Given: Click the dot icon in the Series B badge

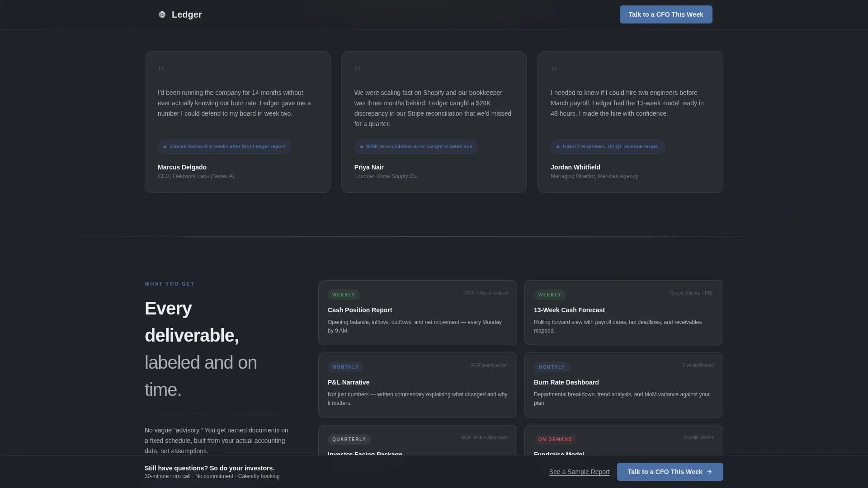Looking at the screenshot, I should pyautogui.click(x=165, y=146).
